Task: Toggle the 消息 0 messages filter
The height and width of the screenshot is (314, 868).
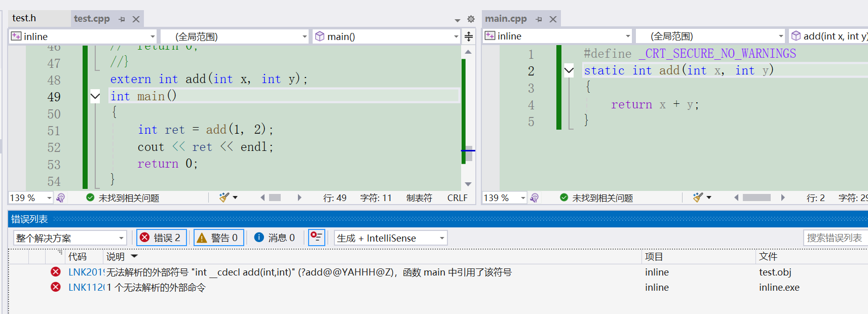Action: click(x=275, y=238)
